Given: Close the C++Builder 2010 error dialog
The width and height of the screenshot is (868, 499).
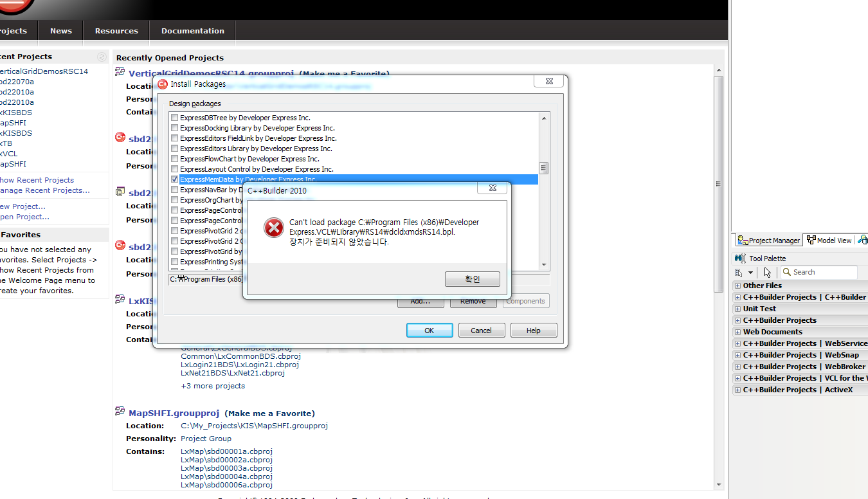Looking at the screenshot, I should 493,188.
